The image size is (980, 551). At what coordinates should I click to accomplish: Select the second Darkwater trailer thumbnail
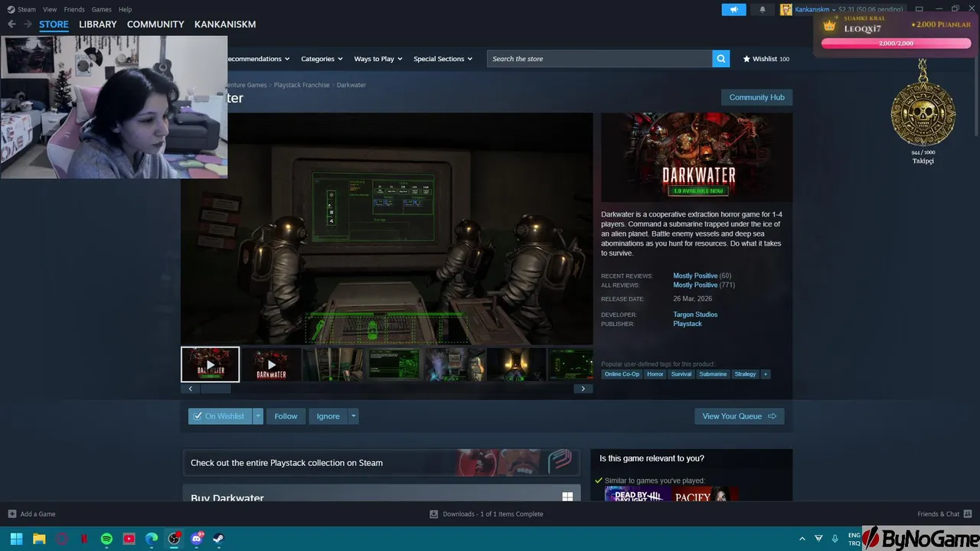coord(271,364)
